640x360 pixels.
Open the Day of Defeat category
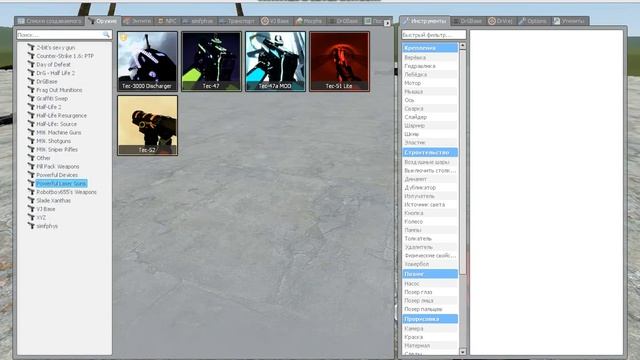53,64
